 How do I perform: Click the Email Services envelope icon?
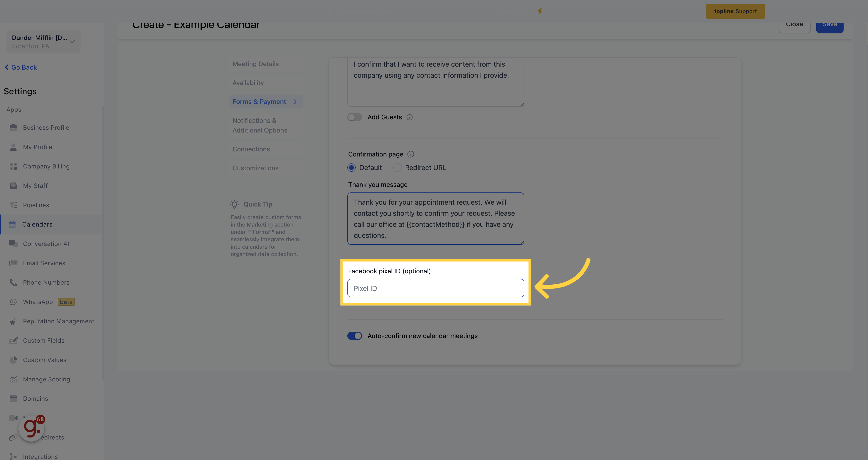(13, 263)
